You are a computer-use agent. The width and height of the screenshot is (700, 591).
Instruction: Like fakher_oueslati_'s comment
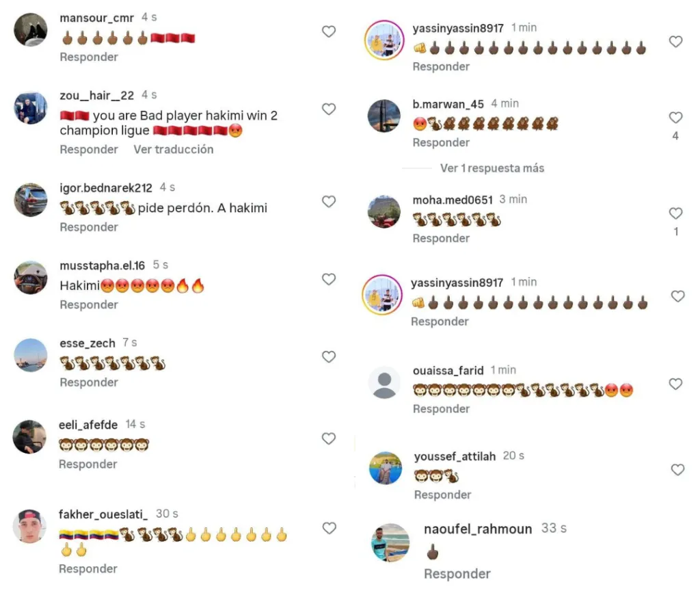[x=329, y=528]
